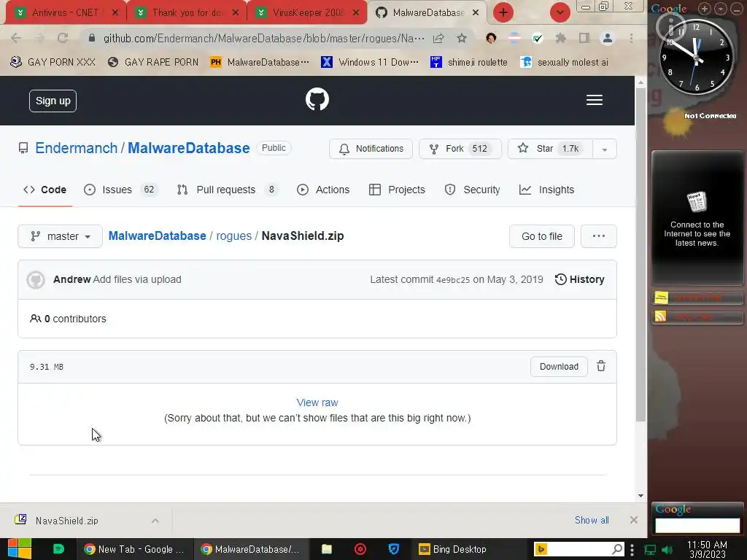Switch to the VirusKeeper 2008 tab
This screenshot has width=747, height=560.
click(308, 13)
